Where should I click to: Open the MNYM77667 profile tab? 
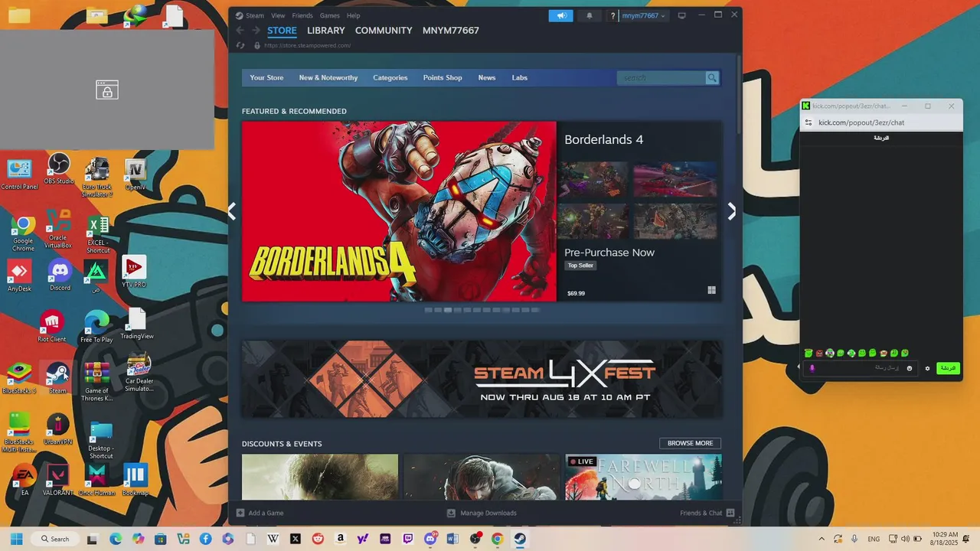451,31
